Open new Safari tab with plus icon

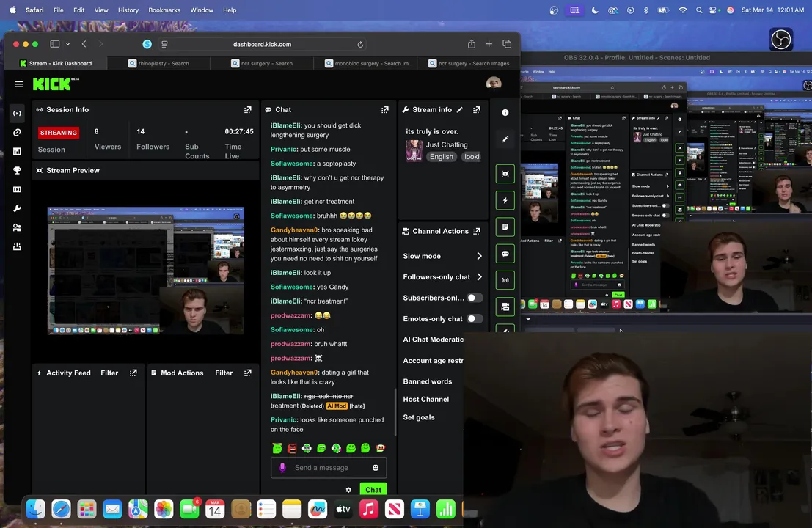point(489,44)
